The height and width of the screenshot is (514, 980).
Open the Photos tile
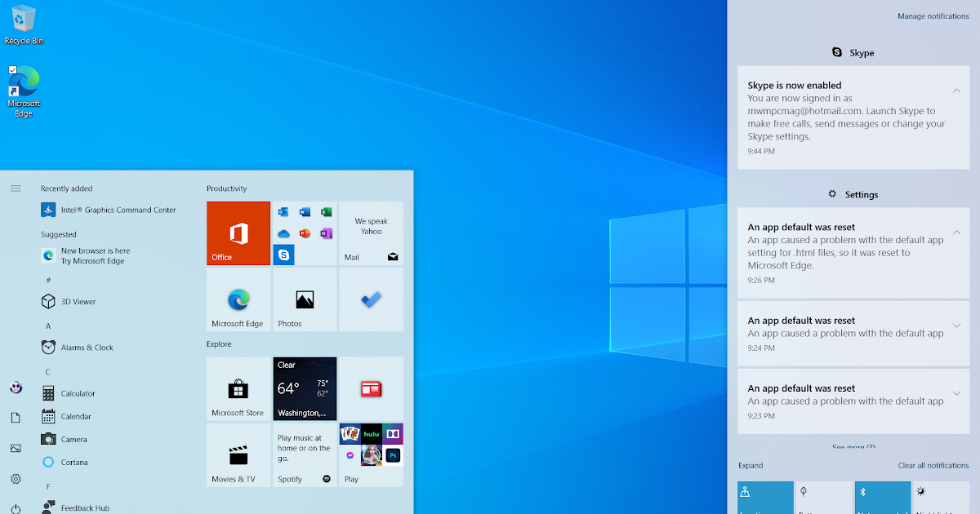click(305, 299)
